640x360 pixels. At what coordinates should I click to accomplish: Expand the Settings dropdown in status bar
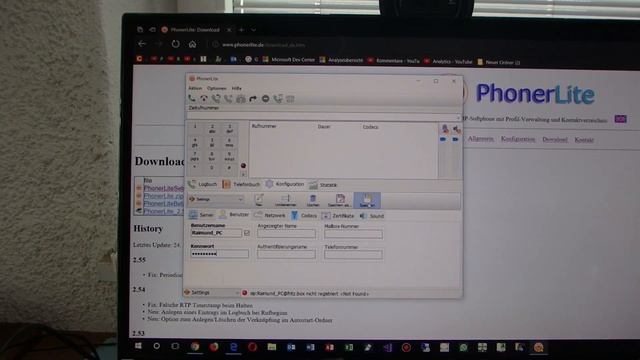tap(237, 293)
